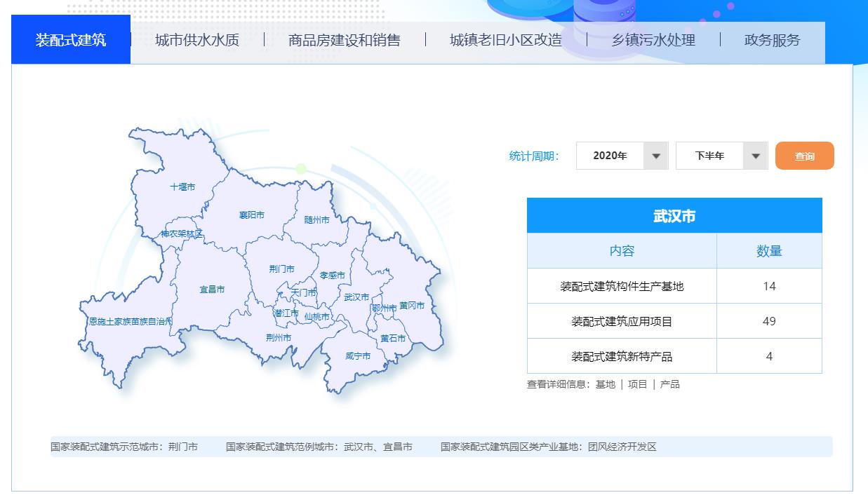Select the 装配式建筑 tab
868x502 pixels.
(x=71, y=40)
